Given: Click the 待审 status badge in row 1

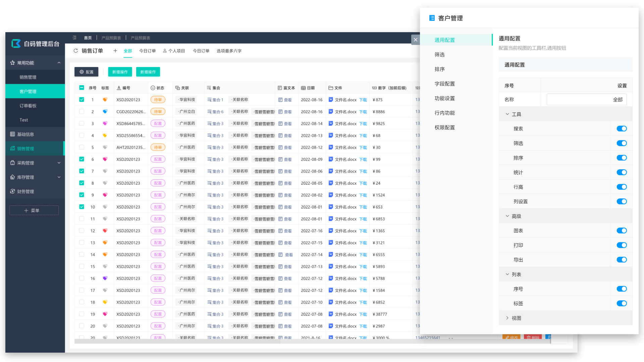Looking at the screenshot, I should pyautogui.click(x=158, y=100).
